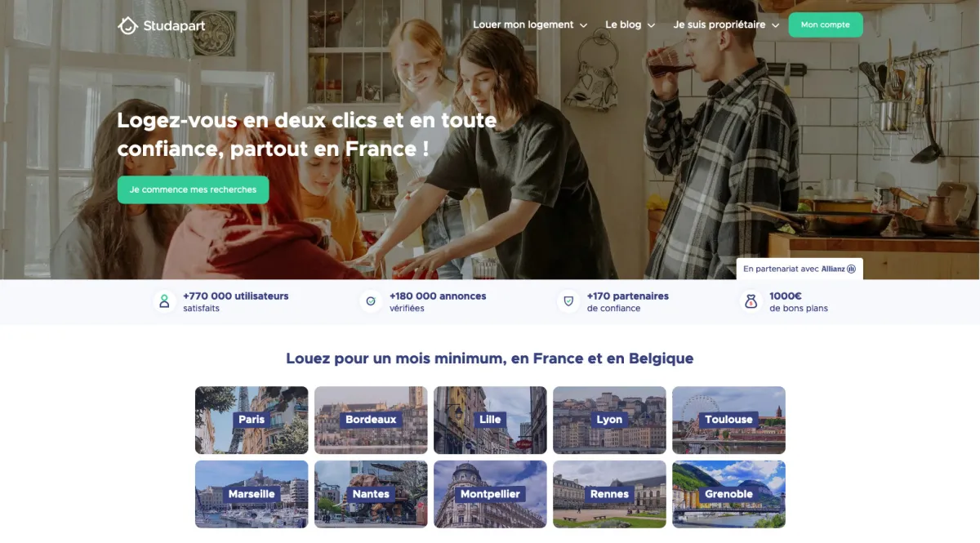This screenshot has width=980, height=543.
Task: Expand the Je suis propriétaire chevron
Action: (x=775, y=25)
